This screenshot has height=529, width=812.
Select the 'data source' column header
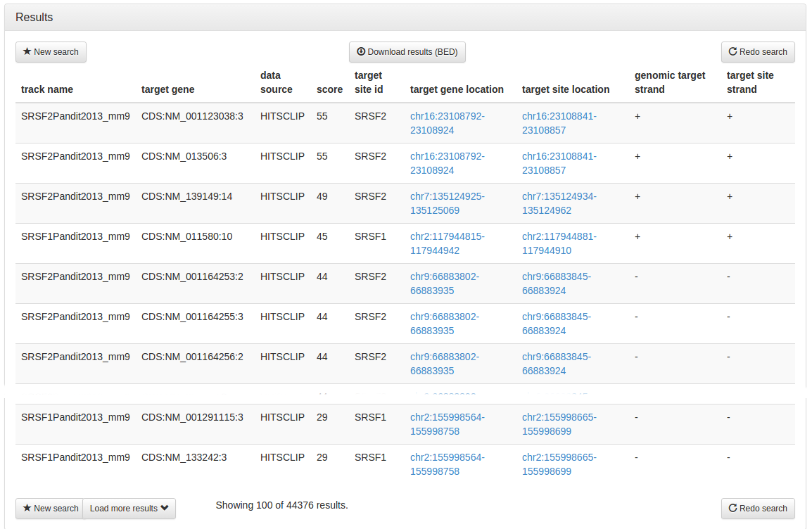pyautogui.click(x=276, y=82)
